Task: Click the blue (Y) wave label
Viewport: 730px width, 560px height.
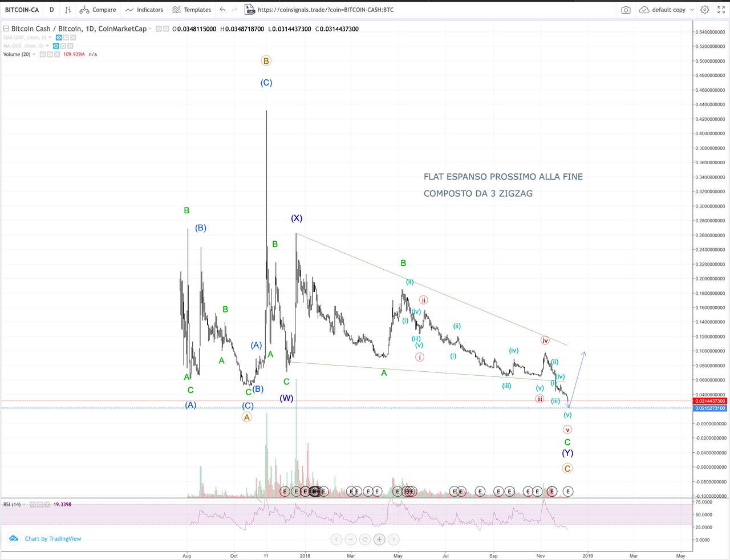Action: click(x=567, y=453)
